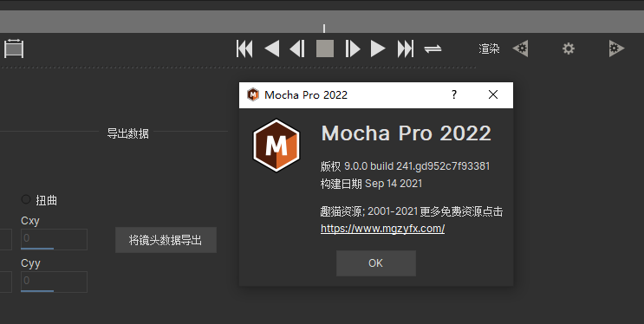Render forwards with the right gear arrow
Viewport: 644px width, 324px height.
(616, 49)
